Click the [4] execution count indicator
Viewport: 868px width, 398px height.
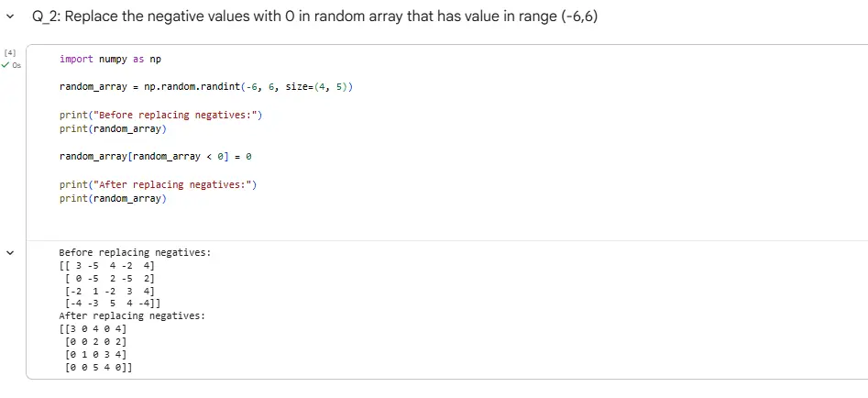[x=10, y=53]
